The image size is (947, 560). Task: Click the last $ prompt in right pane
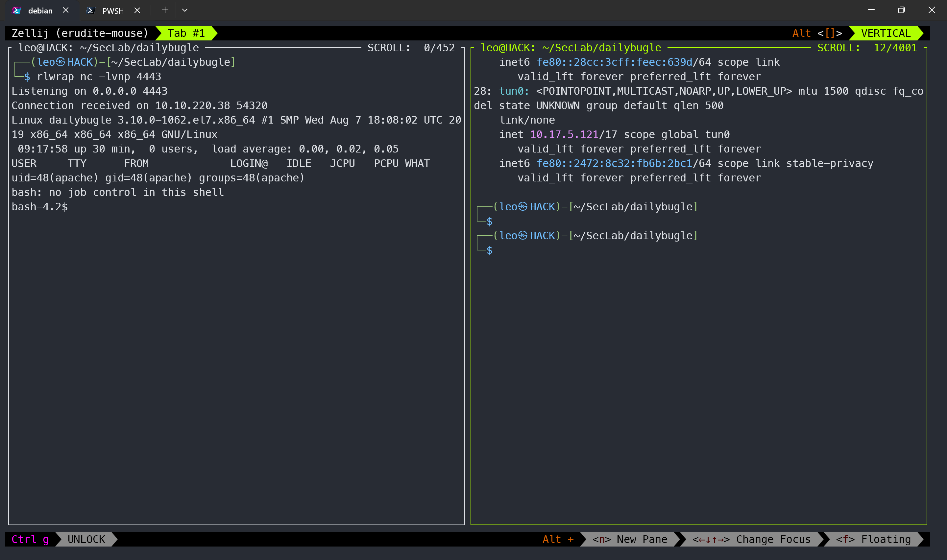pos(489,250)
